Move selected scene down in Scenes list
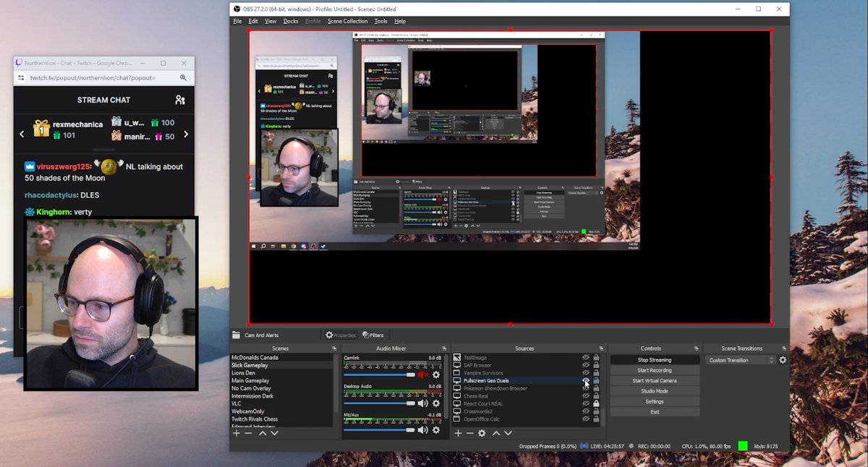The height and width of the screenshot is (467, 868). [x=274, y=432]
